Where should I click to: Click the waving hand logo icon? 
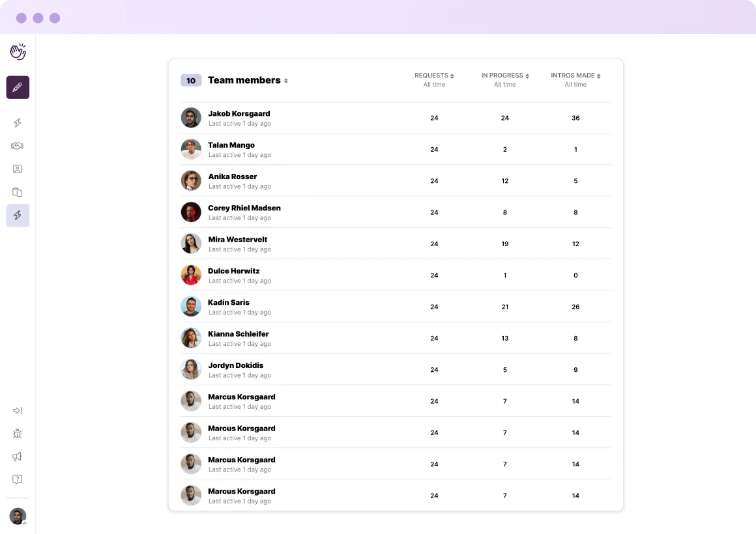[18, 52]
